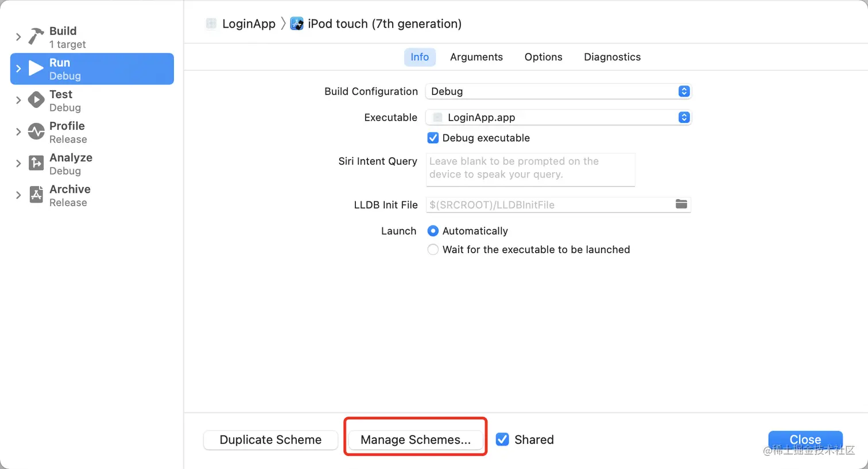The width and height of the screenshot is (868, 469).
Task: Select Wait for the executable to be launched
Action: [x=433, y=250]
